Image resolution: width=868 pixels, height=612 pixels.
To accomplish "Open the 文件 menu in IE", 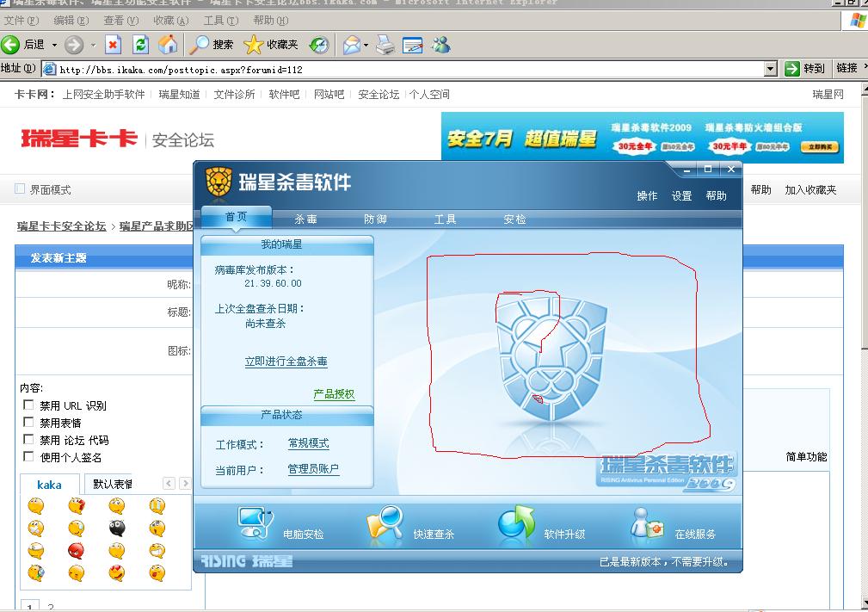I will click(22, 21).
